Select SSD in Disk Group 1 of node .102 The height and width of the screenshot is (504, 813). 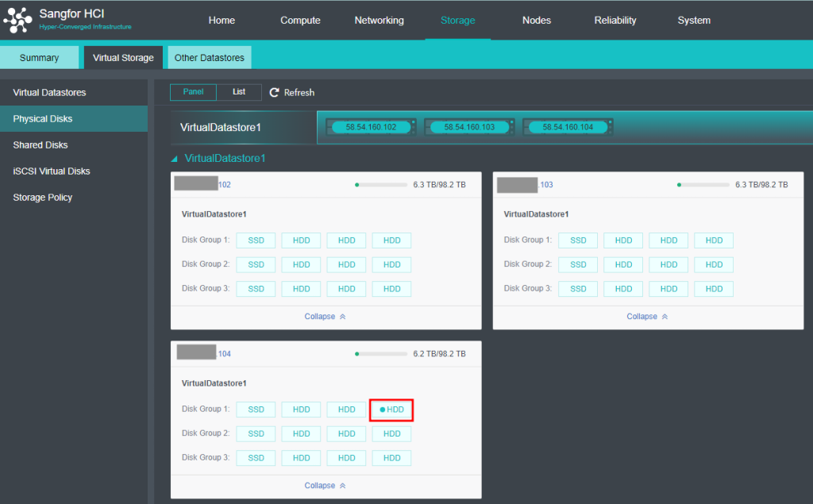[256, 240]
